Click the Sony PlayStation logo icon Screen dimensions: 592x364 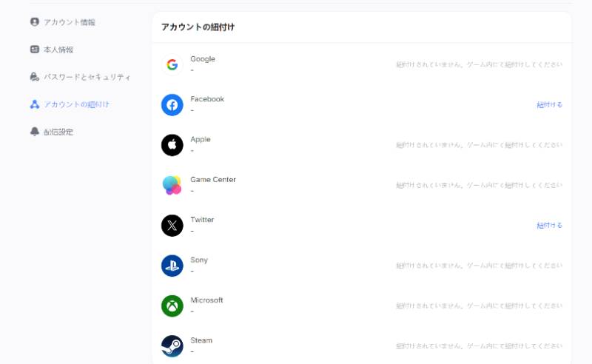172,266
